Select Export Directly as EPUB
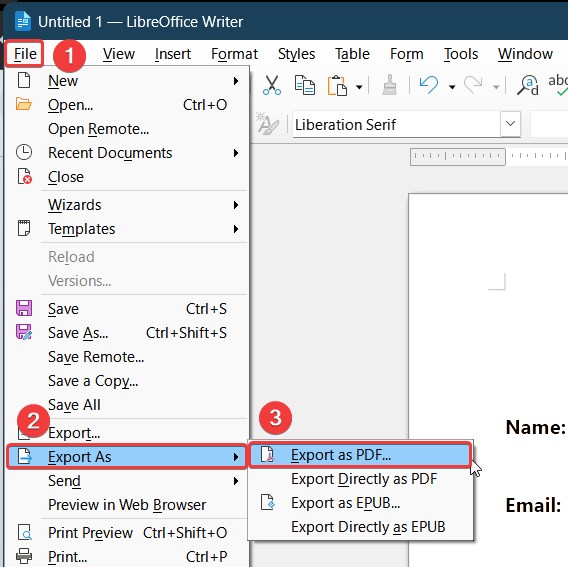Image resolution: width=568 pixels, height=567 pixels. [x=360, y=527]
